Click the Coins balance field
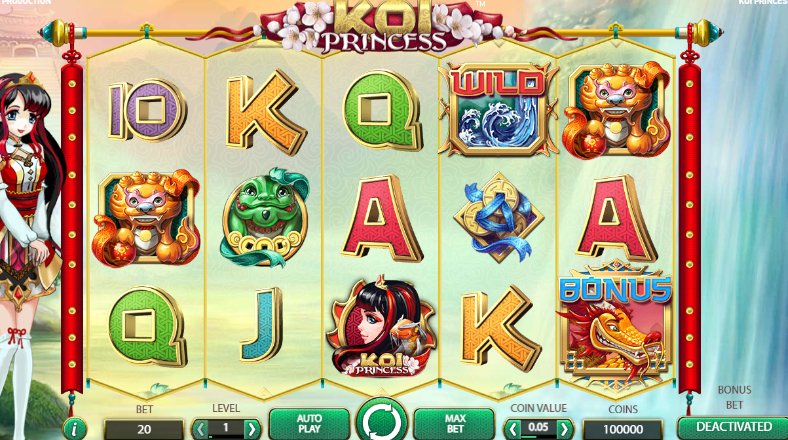This screenshot has height=440, width=788. pos(623,429)
